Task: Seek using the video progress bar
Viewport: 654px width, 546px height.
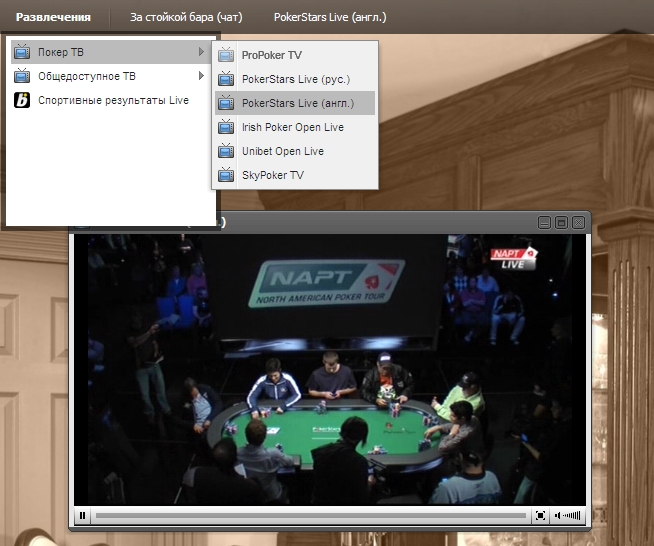Action: [311, 516]
